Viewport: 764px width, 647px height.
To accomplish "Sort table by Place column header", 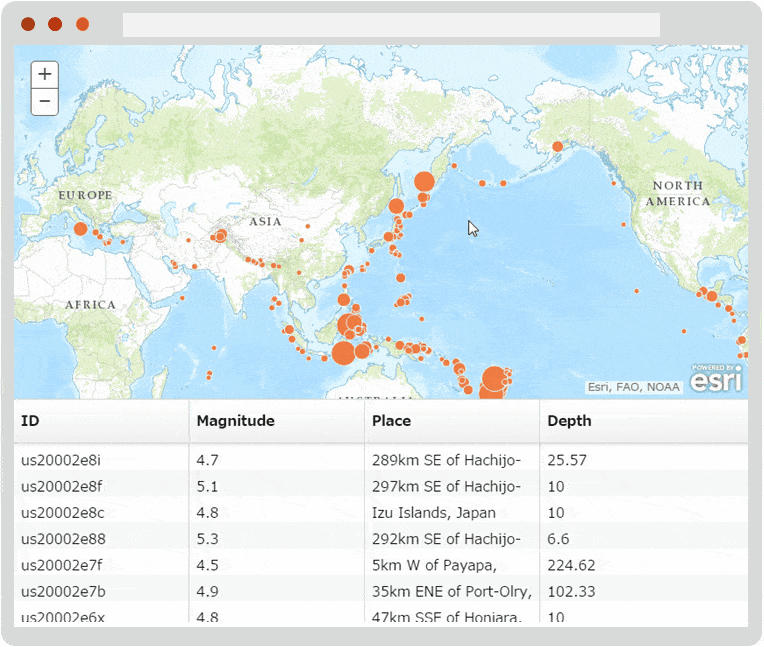I will click(x=452, y=421).
